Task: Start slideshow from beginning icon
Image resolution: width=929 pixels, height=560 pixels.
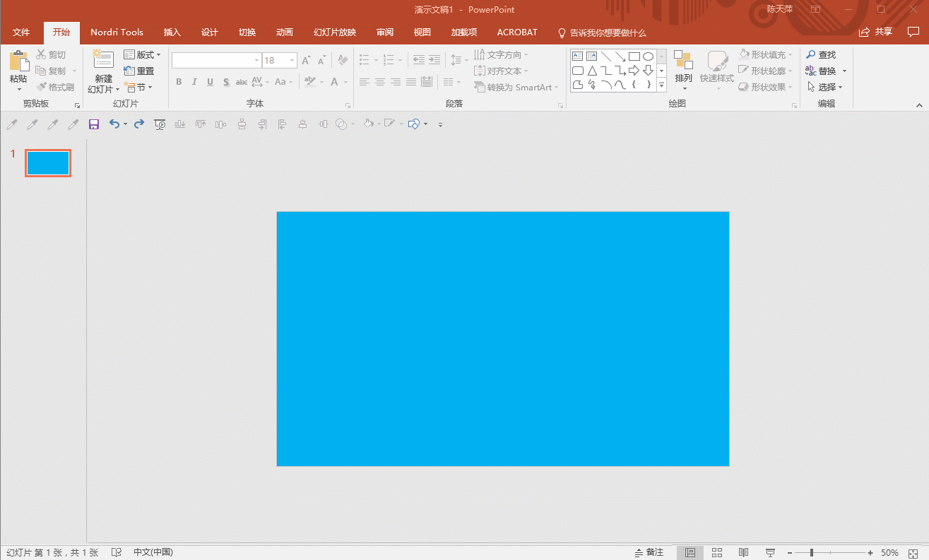Action: click(160, 124)
